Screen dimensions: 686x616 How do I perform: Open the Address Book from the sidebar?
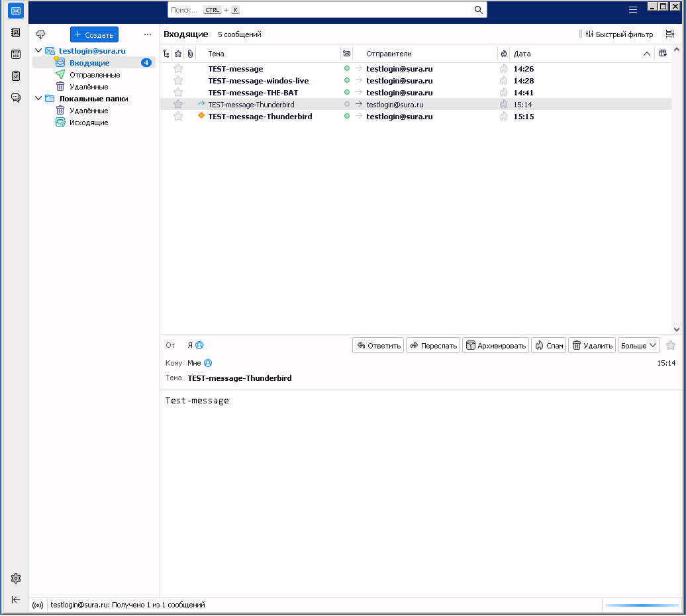16,32
